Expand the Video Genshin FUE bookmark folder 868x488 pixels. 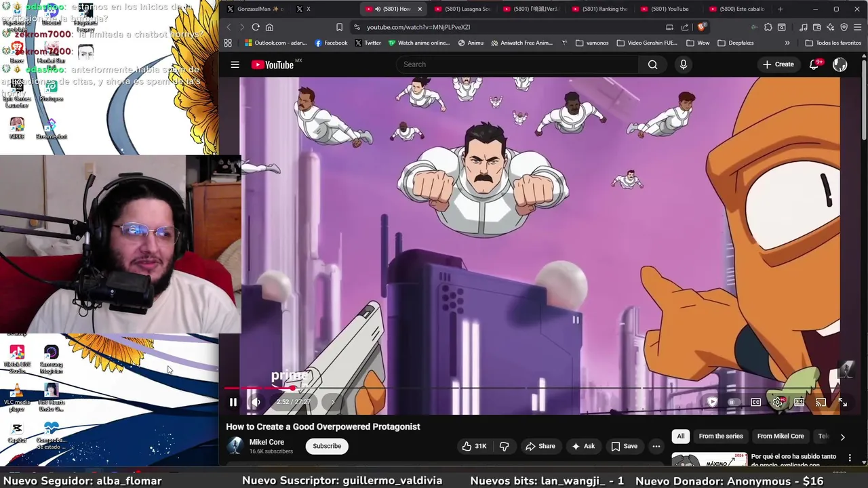tap(646, 43)
